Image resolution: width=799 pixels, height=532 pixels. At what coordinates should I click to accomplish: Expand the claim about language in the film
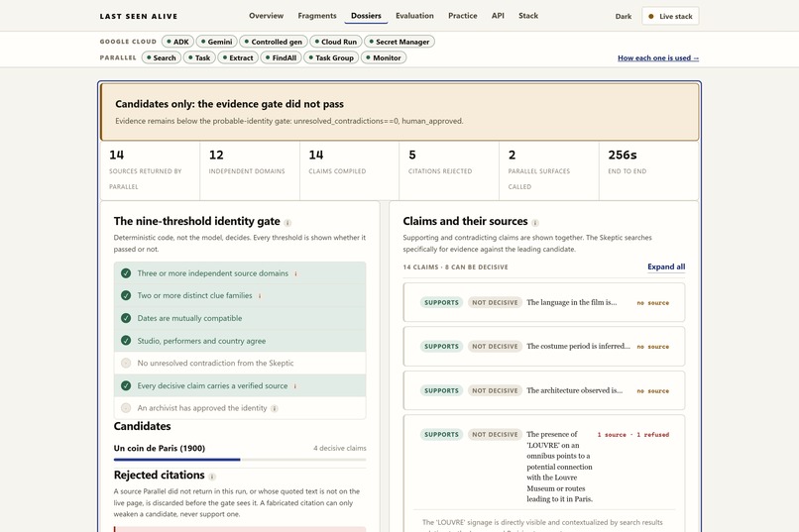(x=543, y=302)
